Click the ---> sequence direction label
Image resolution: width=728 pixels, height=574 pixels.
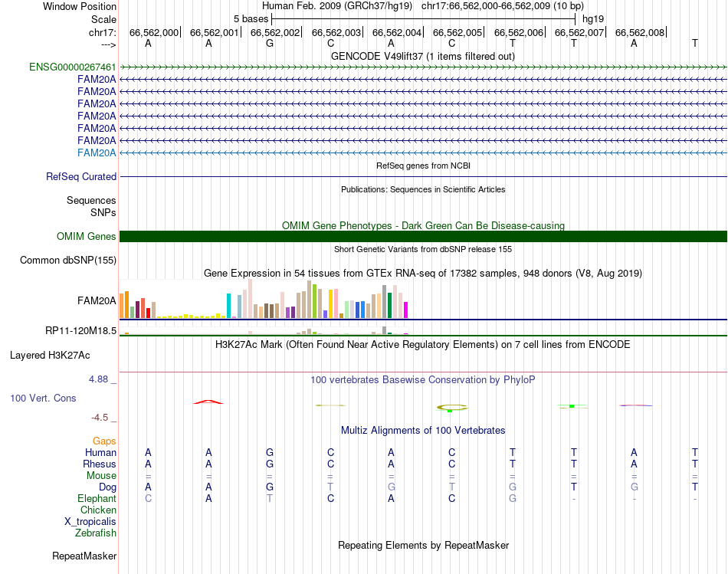[108, 44]
